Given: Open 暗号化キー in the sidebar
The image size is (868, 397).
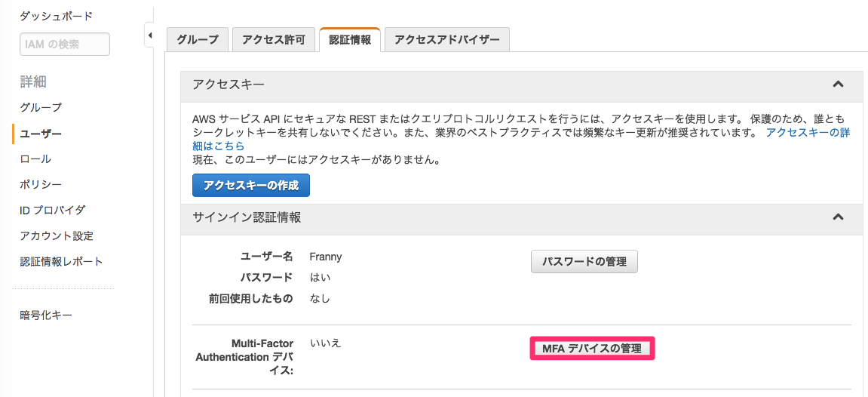Looking at the screenshot, I should [46, 315].
